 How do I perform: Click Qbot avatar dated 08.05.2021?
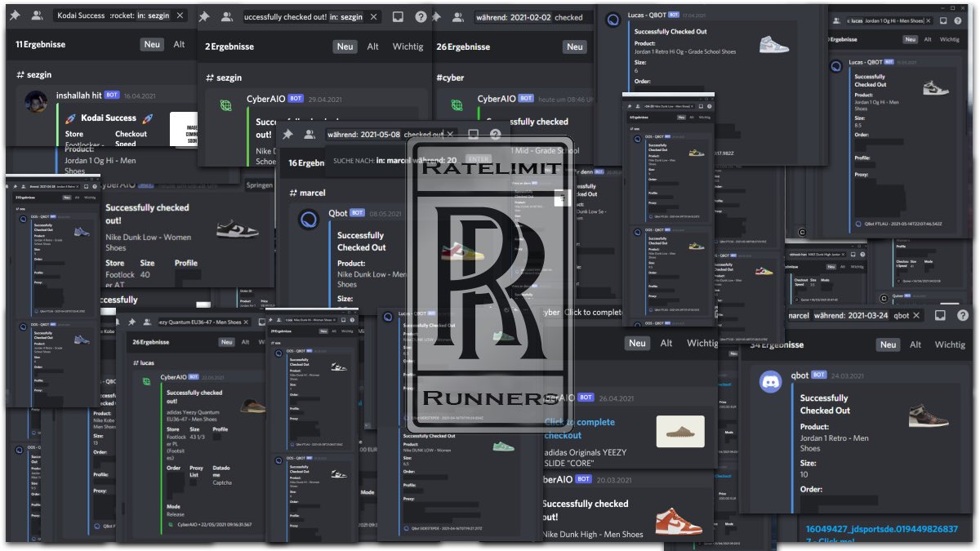tap(309, 220)
